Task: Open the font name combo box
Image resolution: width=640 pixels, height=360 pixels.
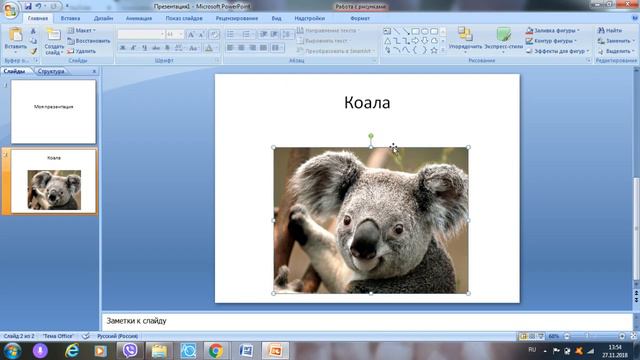Action: coord(141,35)
